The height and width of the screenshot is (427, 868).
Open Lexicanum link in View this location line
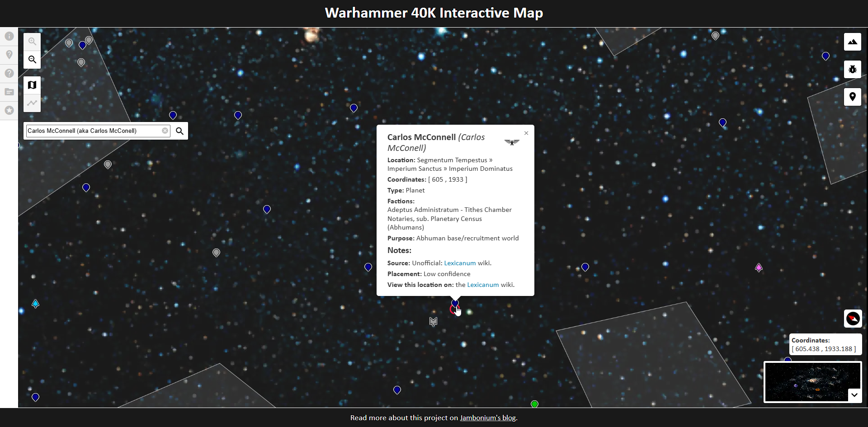(x=483, y=285)
